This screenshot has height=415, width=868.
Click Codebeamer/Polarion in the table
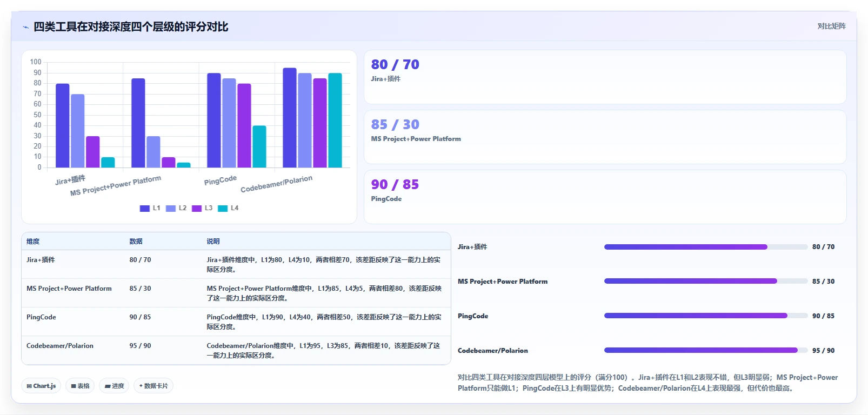pos(60,346)
